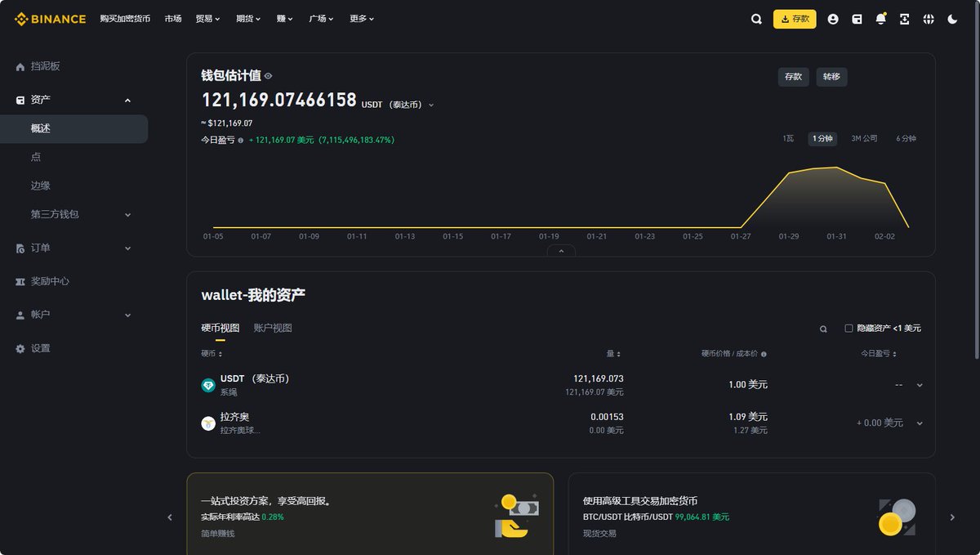Viewport: 980px width, 555px height.
Task: Click the 资产 wallet icon in sidebar
Action: (x=20, y=100)
